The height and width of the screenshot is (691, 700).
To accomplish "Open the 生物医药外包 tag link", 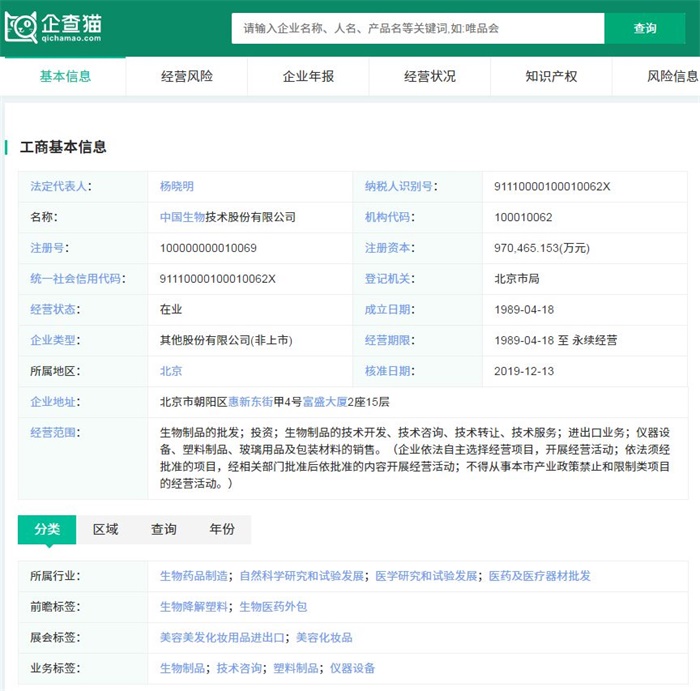I will pos(273,607).
